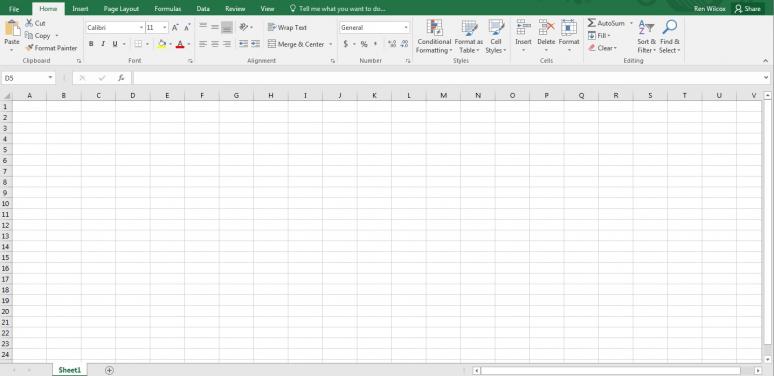Image resolution: width=774 pixels, height=376 pixels.
Task: Increase indent icon
Action: [x=255, y=44]
